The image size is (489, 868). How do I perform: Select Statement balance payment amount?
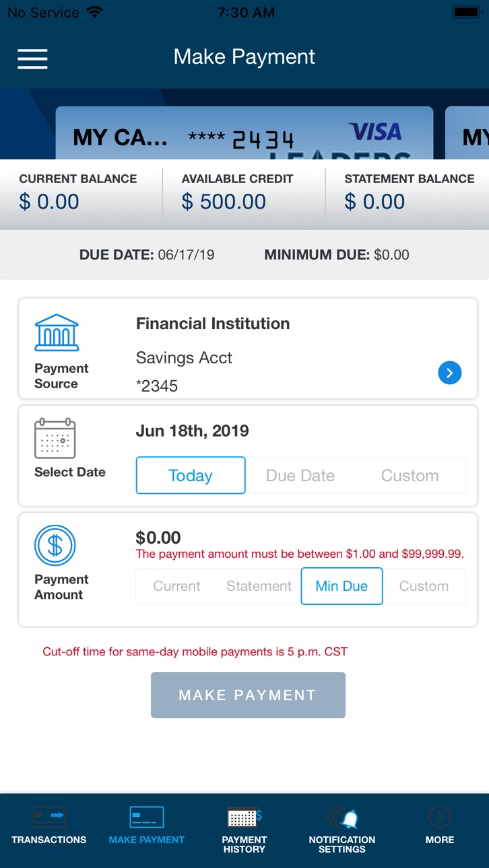(x=259, y=586)
